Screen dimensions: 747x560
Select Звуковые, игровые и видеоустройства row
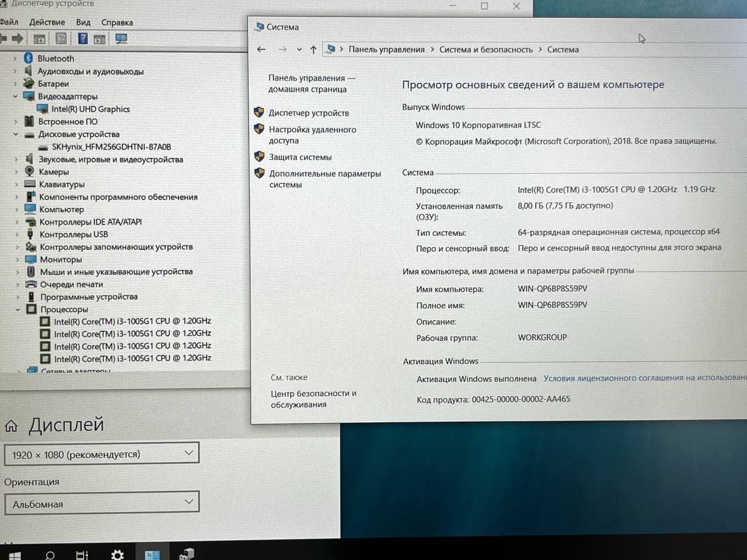pyautogui.click(x=111, y=159)
